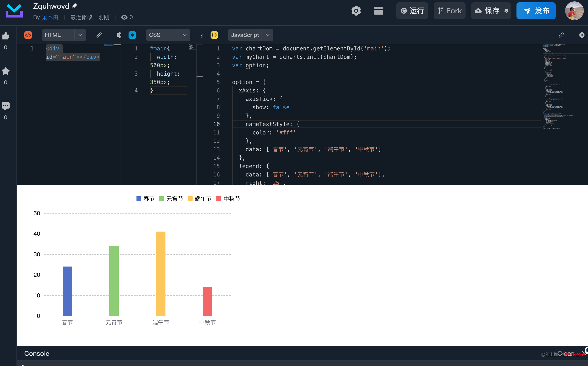Click the settings gear icon
This screenshot has width=588, height=366.
[356, 11]
